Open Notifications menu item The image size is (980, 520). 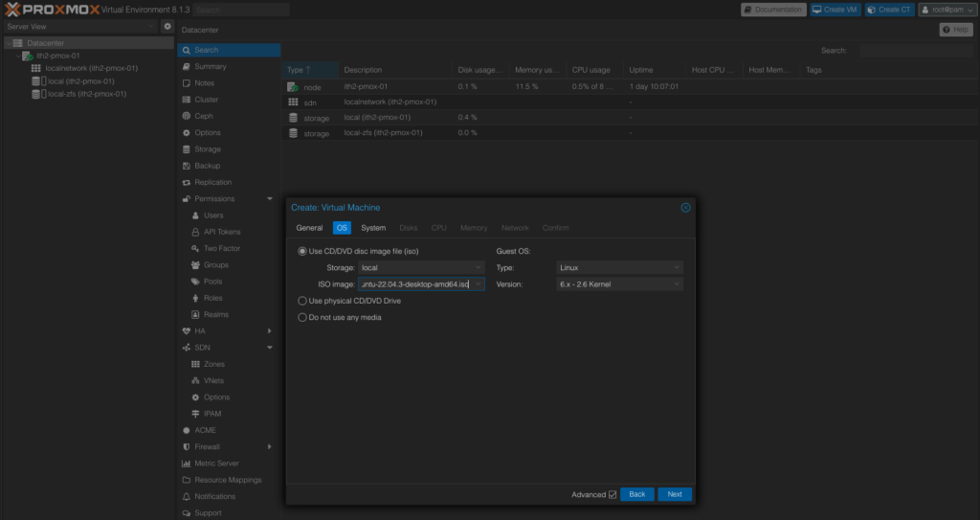coord(229,496)
